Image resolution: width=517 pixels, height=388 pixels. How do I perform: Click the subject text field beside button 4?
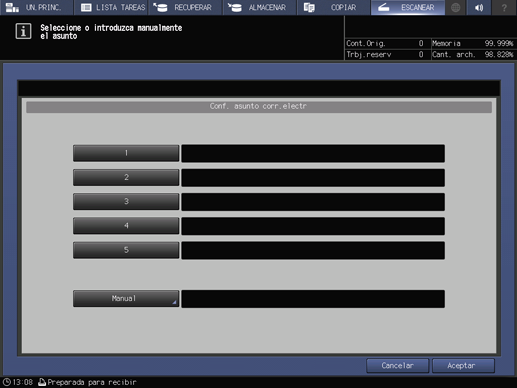tap(313, 226)
